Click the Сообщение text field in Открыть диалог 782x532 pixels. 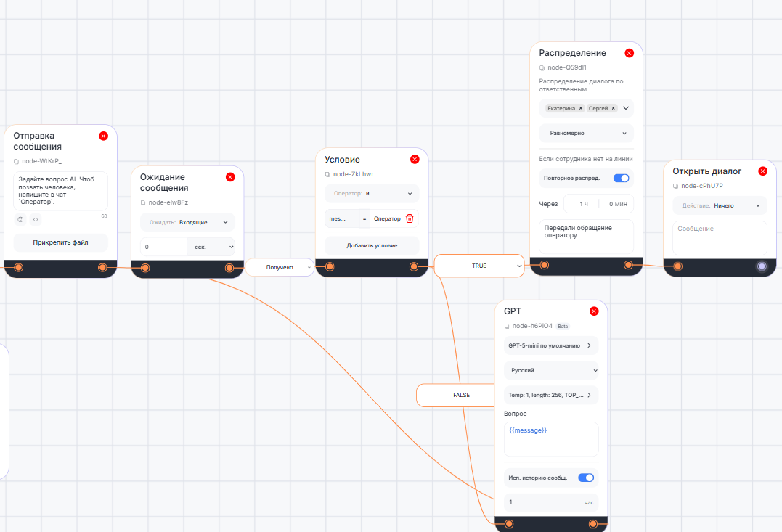click(x=720, y=237)
